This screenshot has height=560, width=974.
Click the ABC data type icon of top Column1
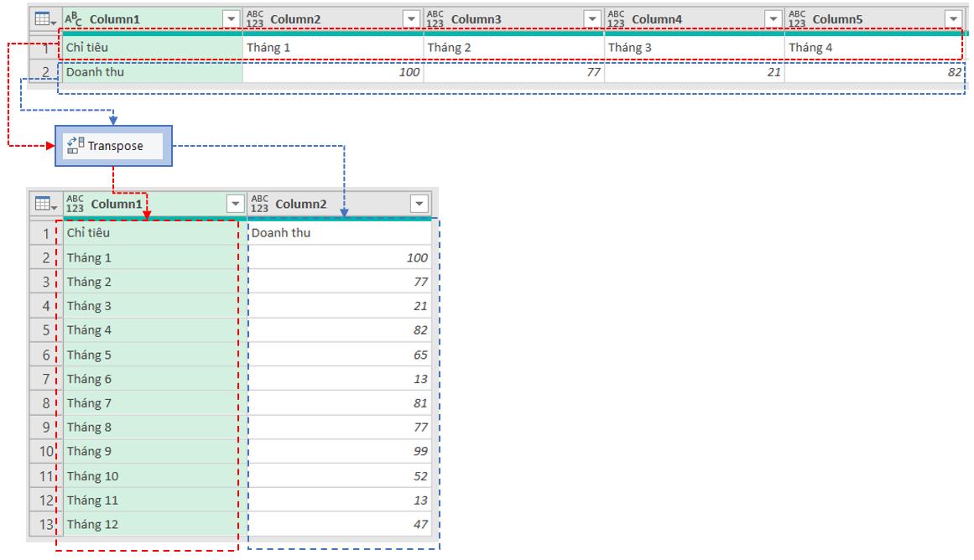tap(73, 18)
